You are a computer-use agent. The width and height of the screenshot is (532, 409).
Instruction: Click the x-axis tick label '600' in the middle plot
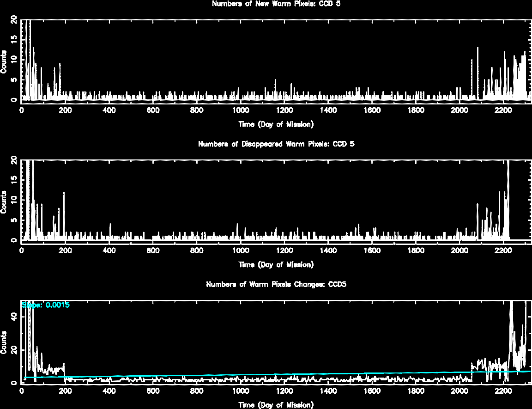(x=153, y=250)
